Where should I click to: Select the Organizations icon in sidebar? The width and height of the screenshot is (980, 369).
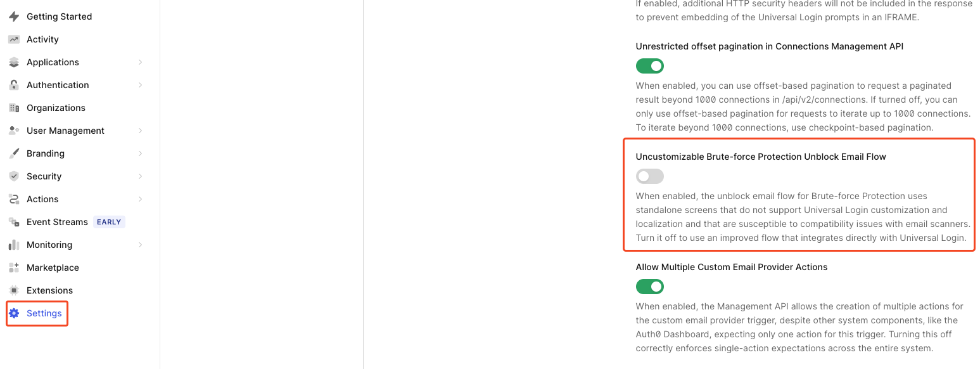click(13, 107)
